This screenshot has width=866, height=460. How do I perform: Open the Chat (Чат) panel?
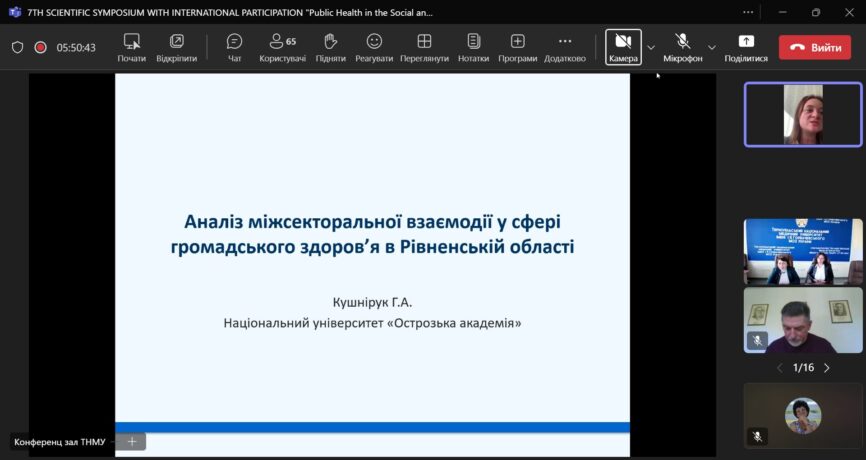tap(234, 46)
